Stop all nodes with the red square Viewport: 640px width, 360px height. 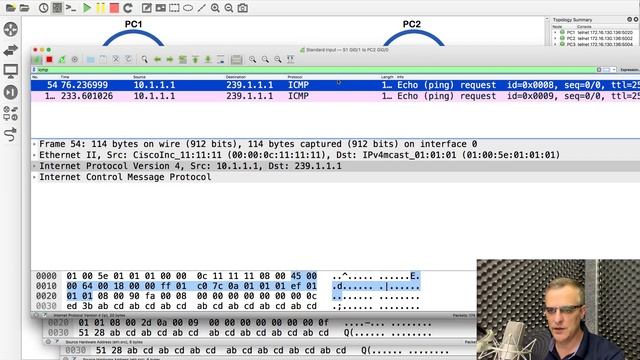pyautogui.click(x=114, y=8)
